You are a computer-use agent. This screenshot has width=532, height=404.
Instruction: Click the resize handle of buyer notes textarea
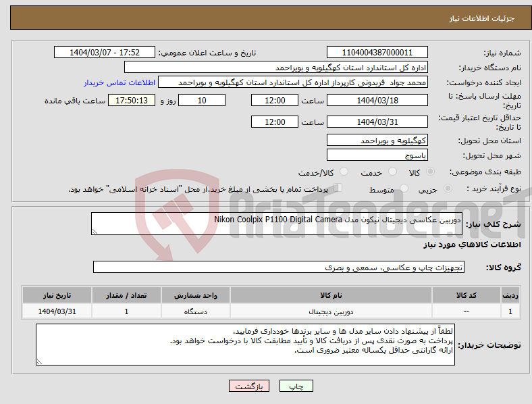(x=39, y=362)
